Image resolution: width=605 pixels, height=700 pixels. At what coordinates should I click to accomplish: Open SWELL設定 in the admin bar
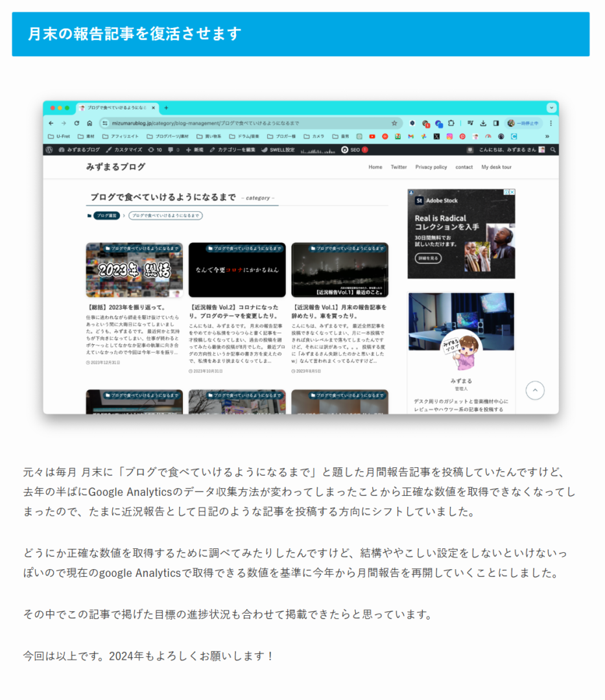[x=278, y=150]
